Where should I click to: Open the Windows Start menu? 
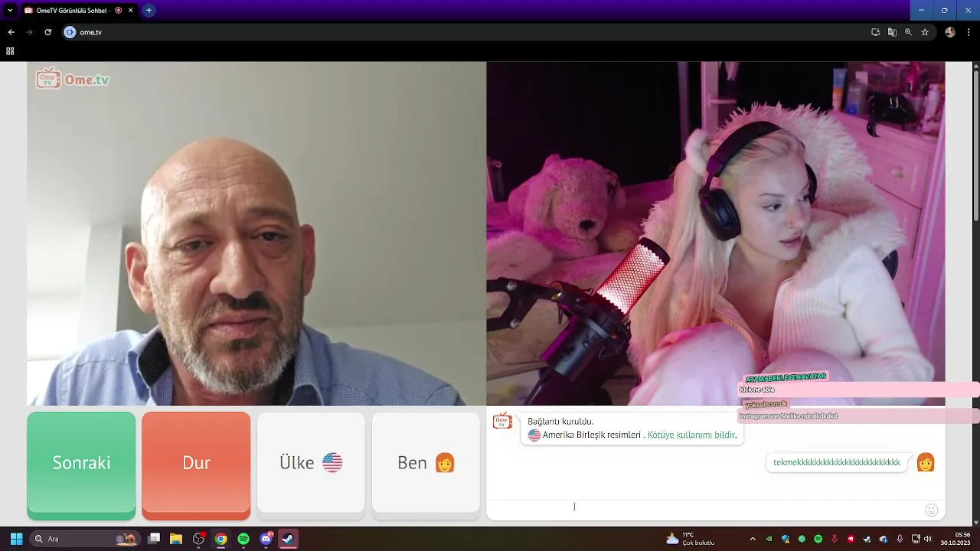[16, 539]
